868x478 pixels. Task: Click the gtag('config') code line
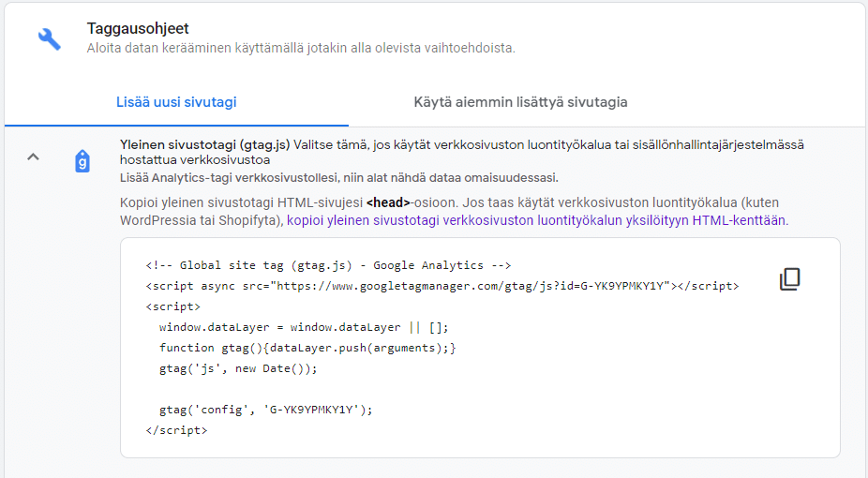(266, 410)
